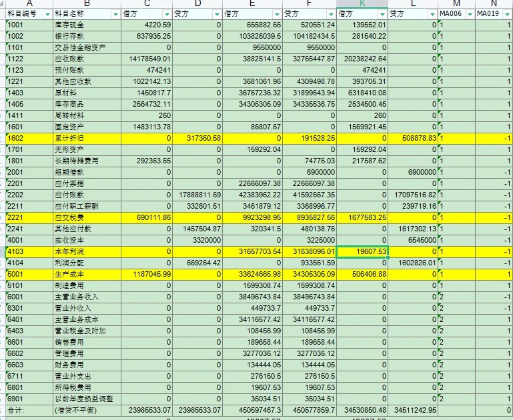513x420 pixels.
Task: Select the 银行存款 cell
Action: 87,36
